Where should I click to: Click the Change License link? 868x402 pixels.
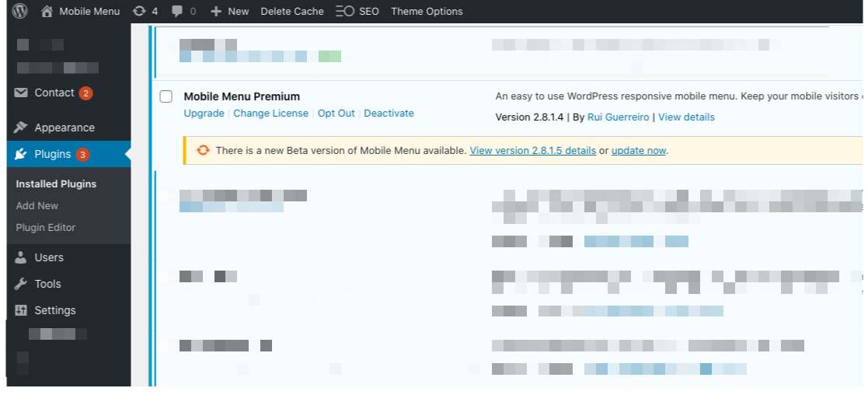(270, 113)
